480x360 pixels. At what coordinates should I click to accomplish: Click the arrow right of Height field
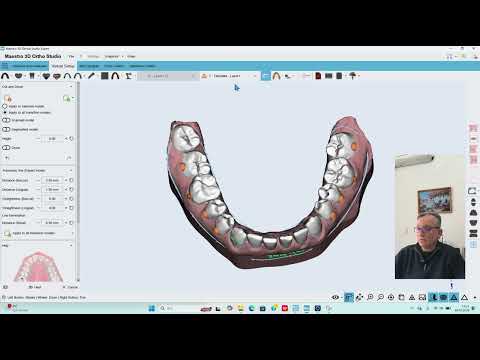point(66,138)
